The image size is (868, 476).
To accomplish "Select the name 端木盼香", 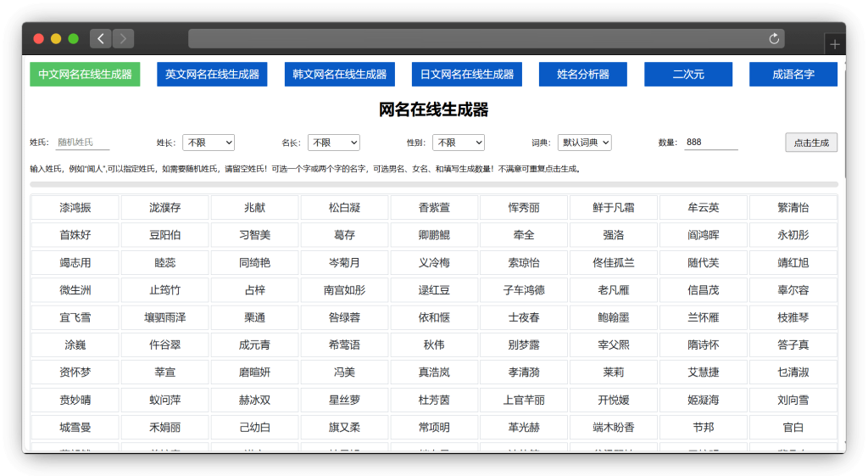I will [x=614, y=428].
